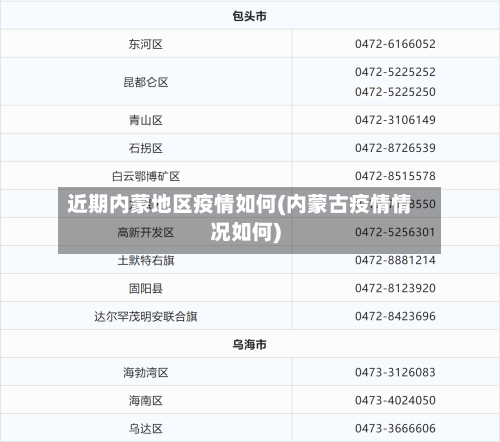
Task: Click the 包头市 section header
Action: coord(249,16)
